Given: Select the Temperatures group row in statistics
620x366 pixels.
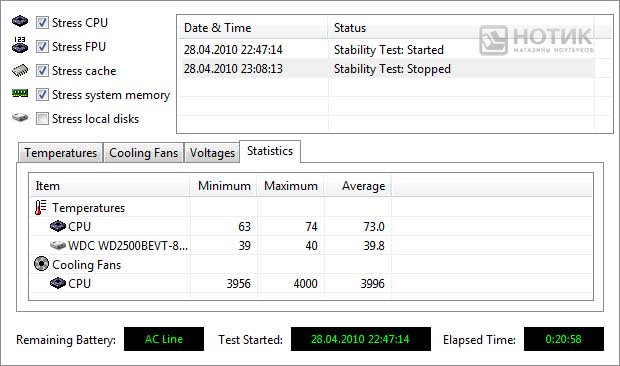Looking at the screenshot, I should coord(311,208).
